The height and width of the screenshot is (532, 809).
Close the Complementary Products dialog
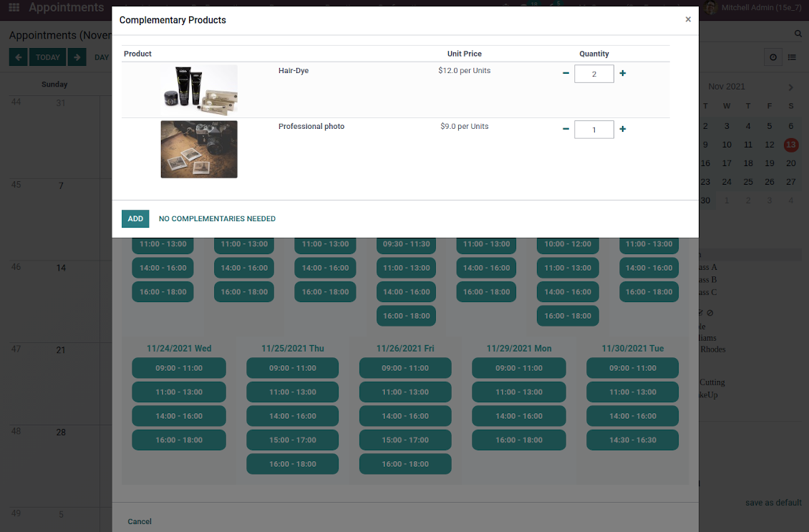pos(688,19)
